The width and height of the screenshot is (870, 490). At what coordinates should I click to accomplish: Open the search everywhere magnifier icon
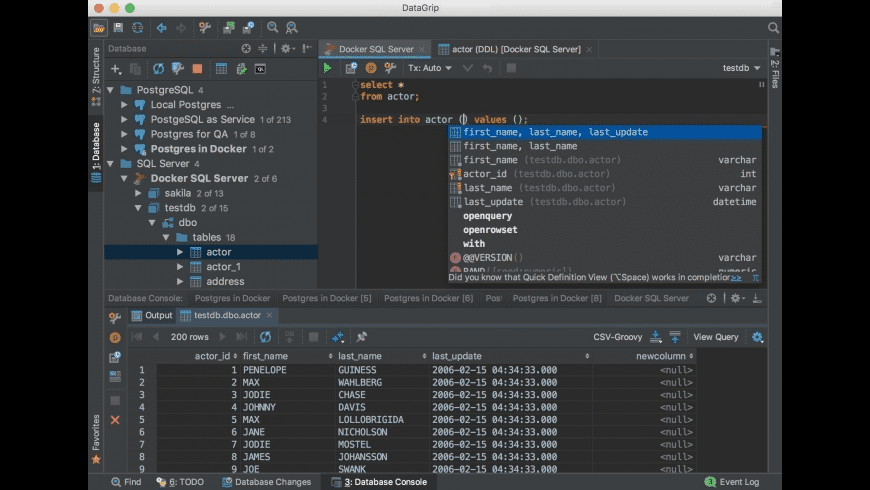point(773,28)
